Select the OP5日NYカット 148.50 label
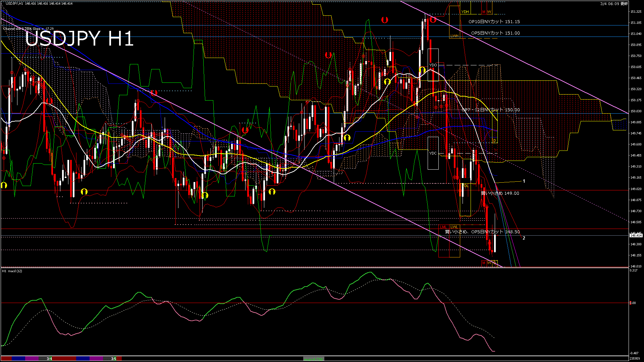This screenshot has height=362, width=644. [x=482, y=232]
